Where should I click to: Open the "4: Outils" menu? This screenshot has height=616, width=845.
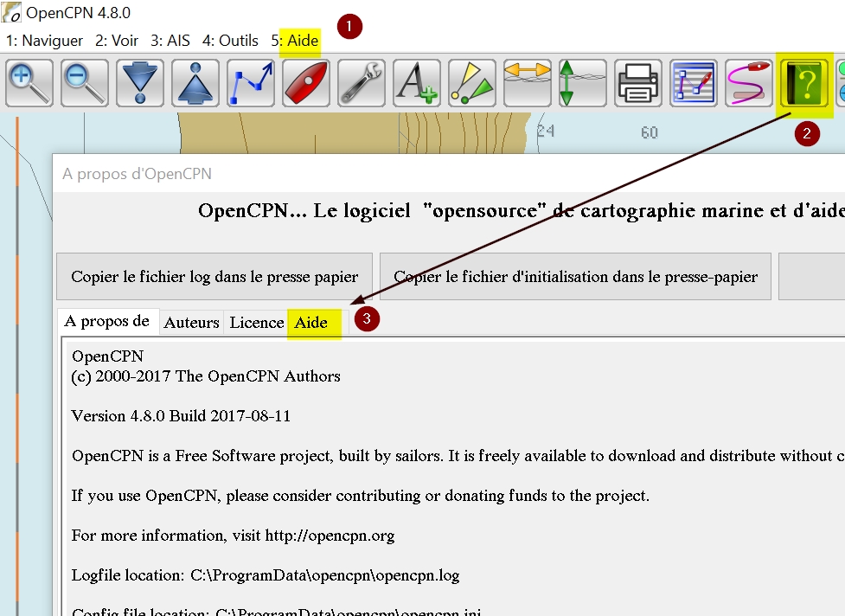click(230, 41)
